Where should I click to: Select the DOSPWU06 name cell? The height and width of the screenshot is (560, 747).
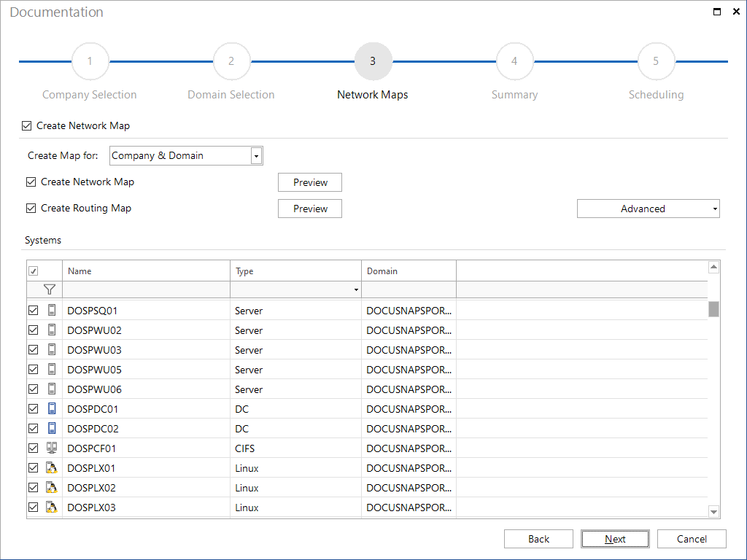click(146, 389)
